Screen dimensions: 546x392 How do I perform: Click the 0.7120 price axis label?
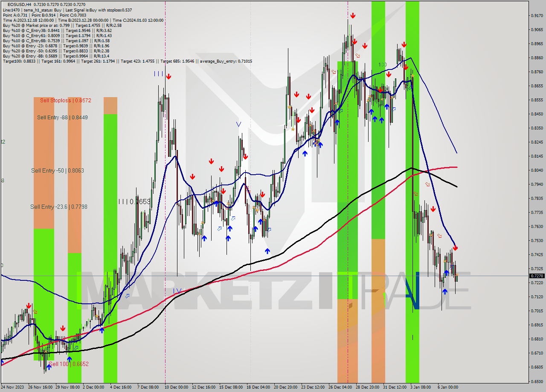[x=537, y=297]
